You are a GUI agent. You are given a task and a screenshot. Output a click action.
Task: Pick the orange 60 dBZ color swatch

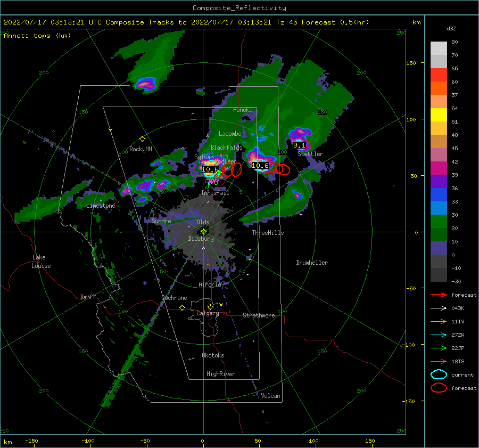pyautogui.click(x=439, y=88)
